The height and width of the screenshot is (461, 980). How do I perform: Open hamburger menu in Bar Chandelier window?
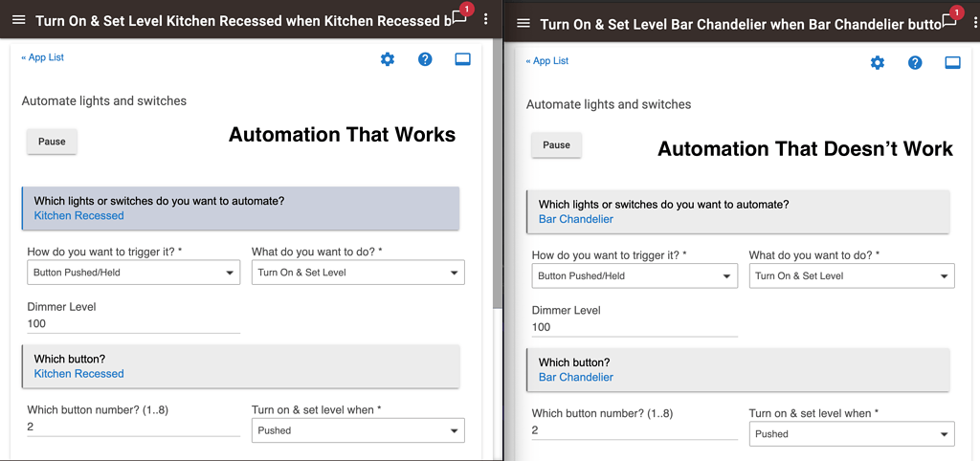coord(523,23)
